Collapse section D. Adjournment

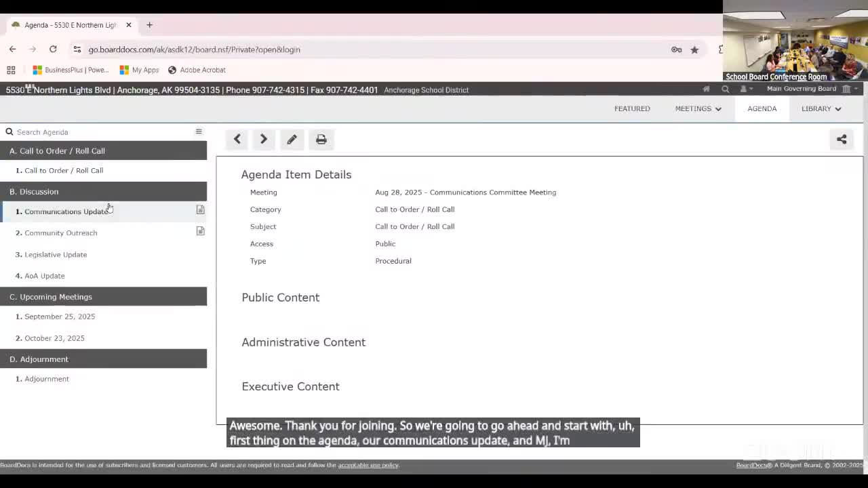pyautogui.click(x=103, y=359)
